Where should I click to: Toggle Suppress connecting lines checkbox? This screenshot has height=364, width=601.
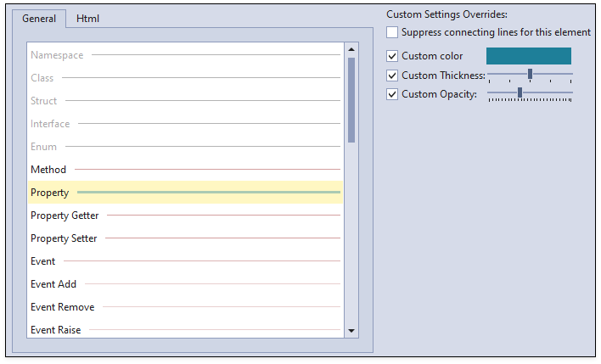click(x=391, y=32)
